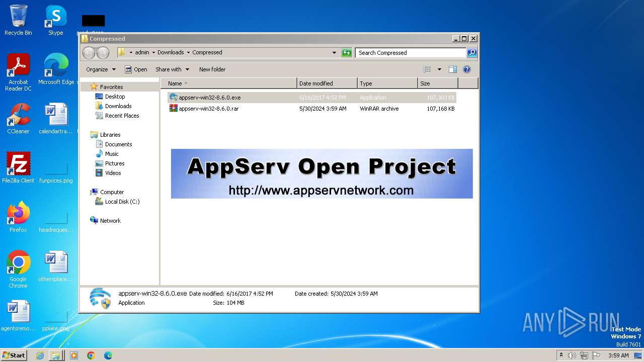
Task: Select appserv-win32-8.6.0.exe file icon
Action: tap(174, 98)
